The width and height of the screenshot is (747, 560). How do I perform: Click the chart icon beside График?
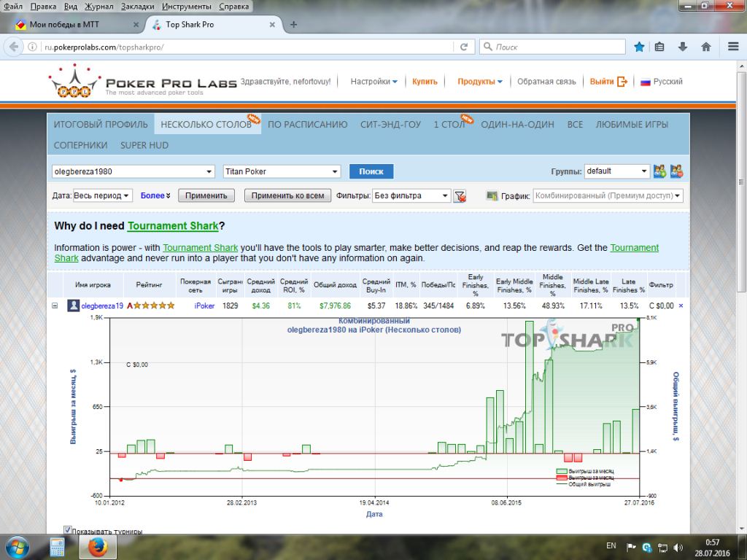tap(492, 195)
